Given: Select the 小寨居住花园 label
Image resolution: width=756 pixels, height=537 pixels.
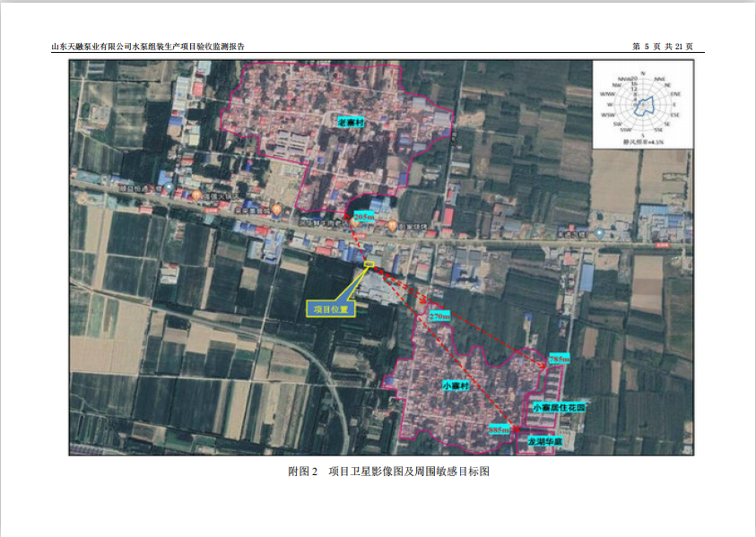Looking at the screenshot, I should 559,407.
